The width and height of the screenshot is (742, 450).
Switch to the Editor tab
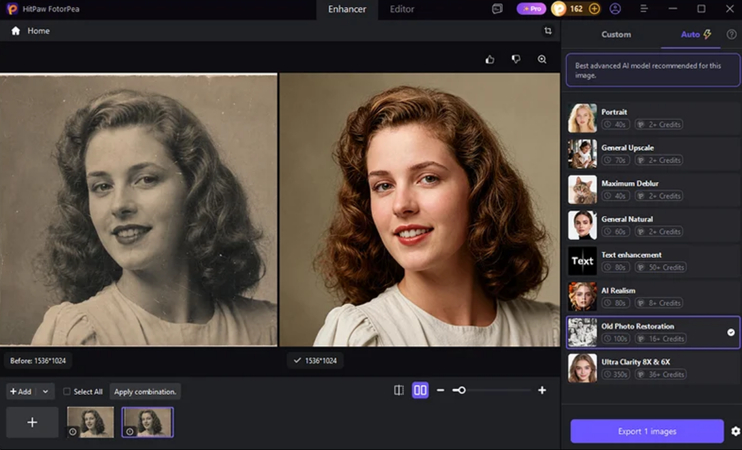[x=402, y=9]
